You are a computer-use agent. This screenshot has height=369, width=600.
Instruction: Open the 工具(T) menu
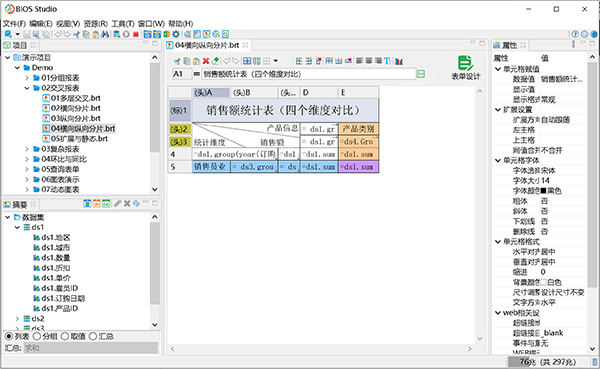[x=123, y=24]
